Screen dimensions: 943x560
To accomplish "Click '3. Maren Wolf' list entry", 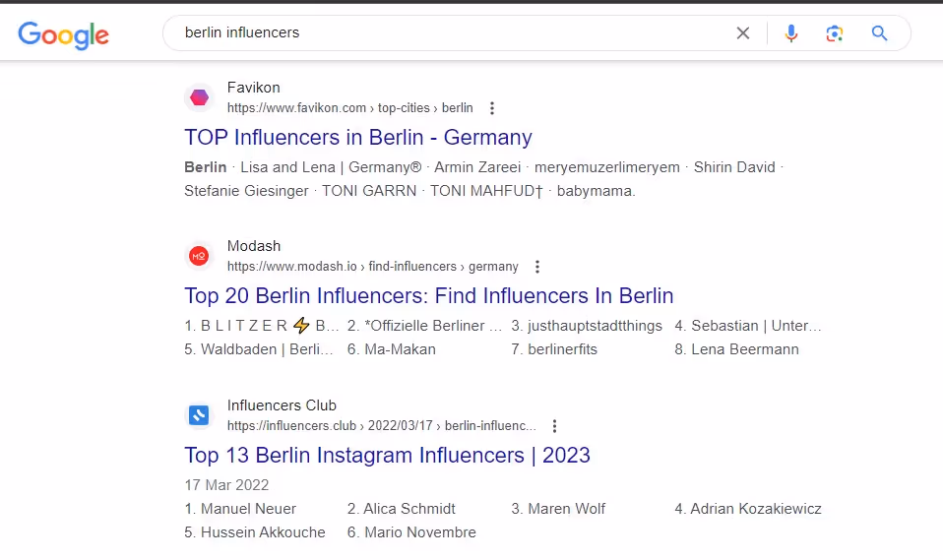I will point(558,509).
